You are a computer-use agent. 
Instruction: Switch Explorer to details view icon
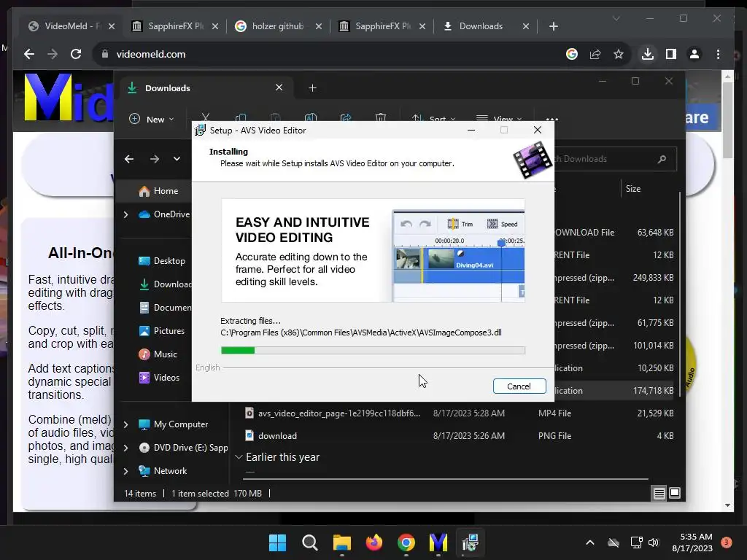pos(659,494)
